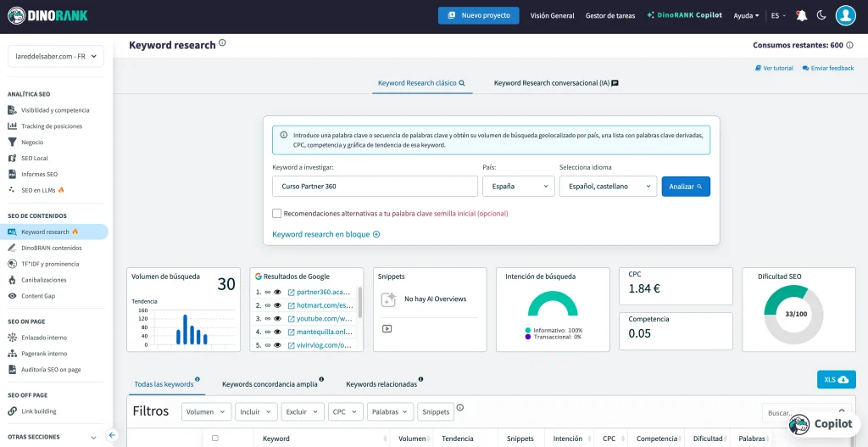Open project selector lareddelsaber.com - FR
Image resolution: width=868 pixels, height=447 pixels.
pos(56,56)
